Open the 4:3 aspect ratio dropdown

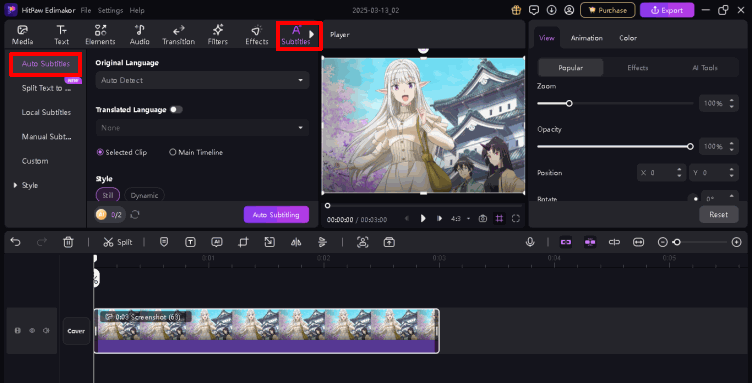(x=460, y=218)
